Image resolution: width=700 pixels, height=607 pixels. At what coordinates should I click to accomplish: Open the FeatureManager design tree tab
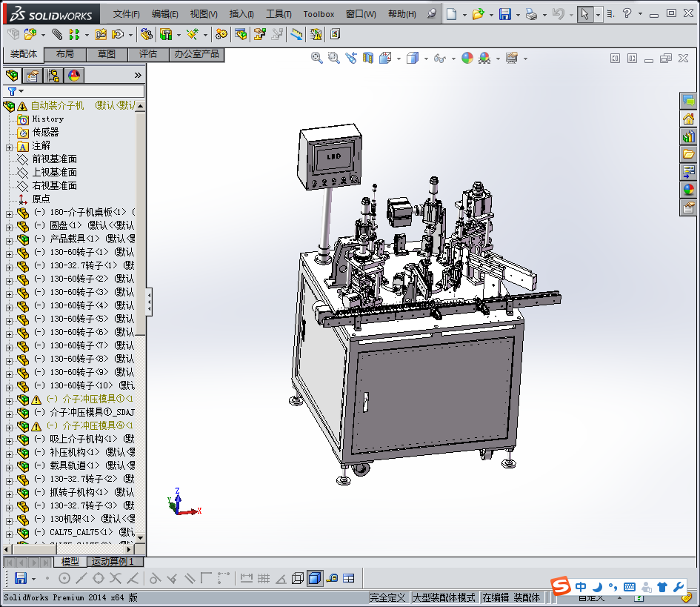(x=13, y=76)
